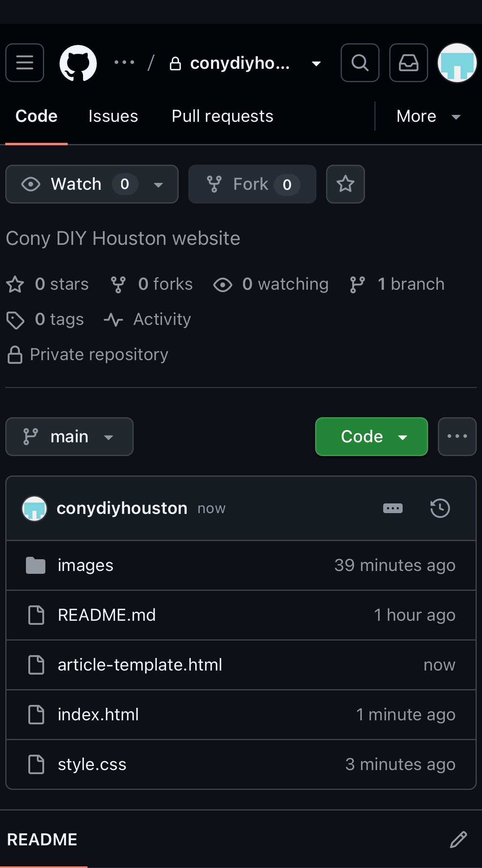This screenshot has width=482, height=868.
Task: View the 0 forks link
Action: tap(152, 284)
